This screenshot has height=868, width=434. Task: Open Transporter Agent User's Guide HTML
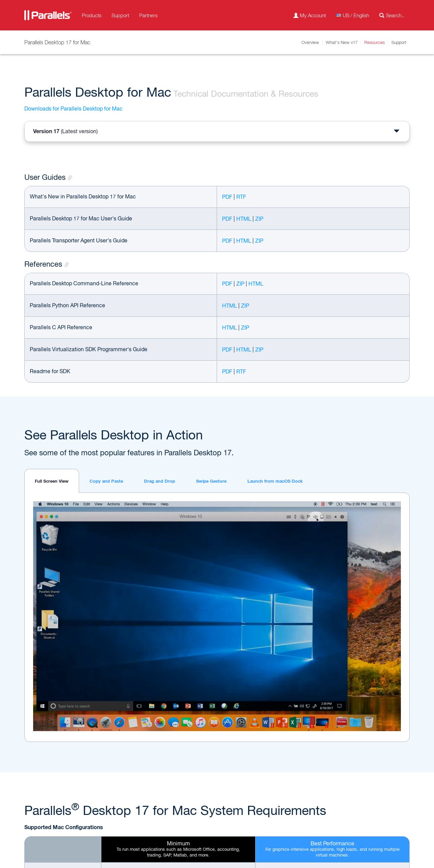(243, 241)
